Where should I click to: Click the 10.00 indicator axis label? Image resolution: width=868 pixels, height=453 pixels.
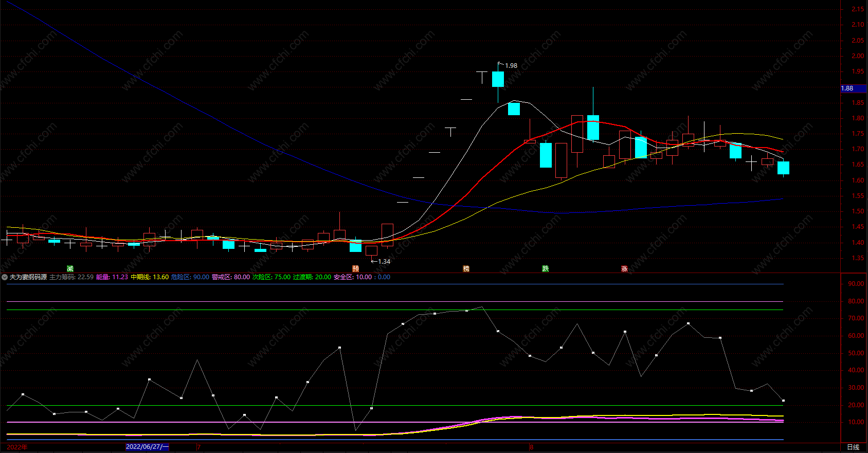[x=856, y=422]
